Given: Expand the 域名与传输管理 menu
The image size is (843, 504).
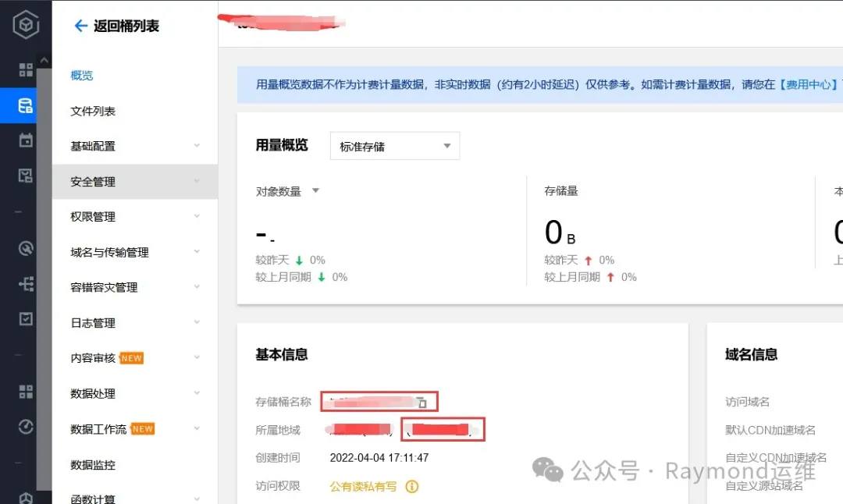Looking at the screenshot, I should click(135, 253).
